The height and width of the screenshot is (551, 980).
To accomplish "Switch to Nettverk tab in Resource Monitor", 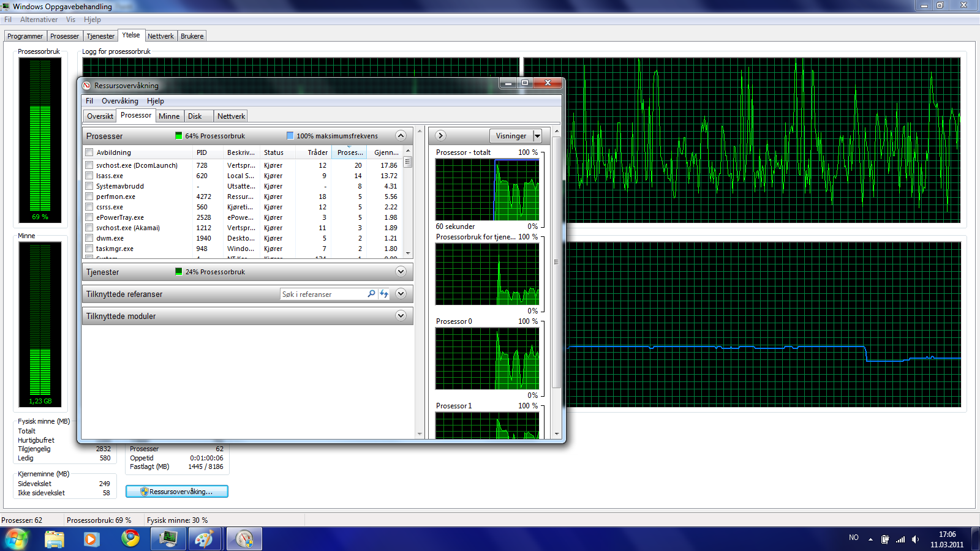I will (x=231, y=116).
